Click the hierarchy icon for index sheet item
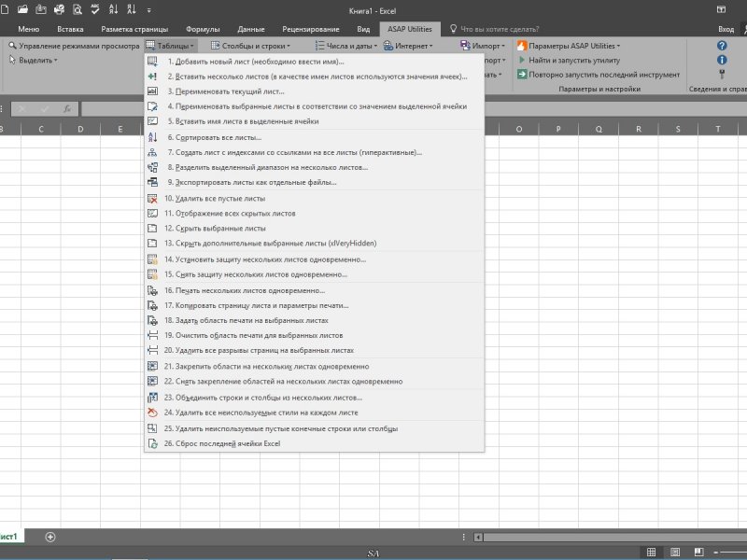Image resolution: width=747 pixels, height=560 pixels. click(152, 152)
